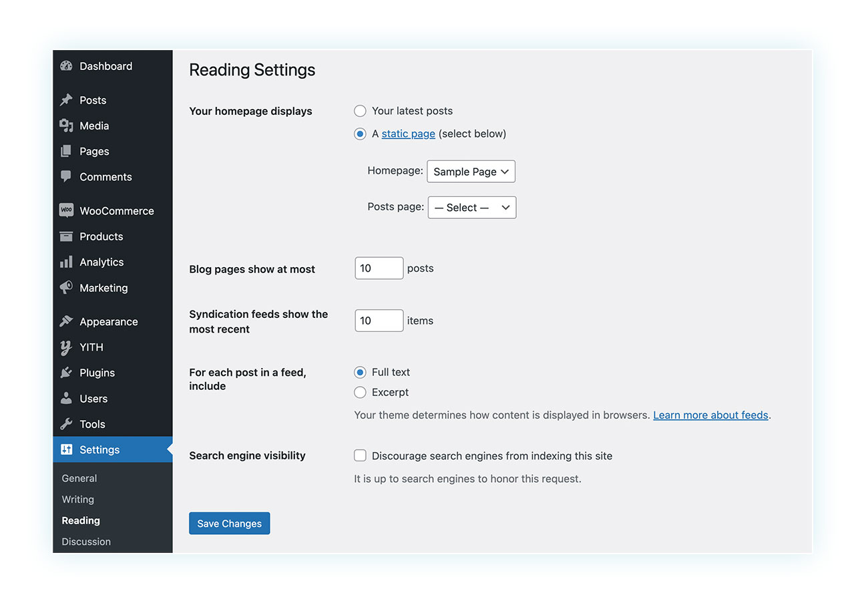Open Appearance menu item

click(113, 321)
